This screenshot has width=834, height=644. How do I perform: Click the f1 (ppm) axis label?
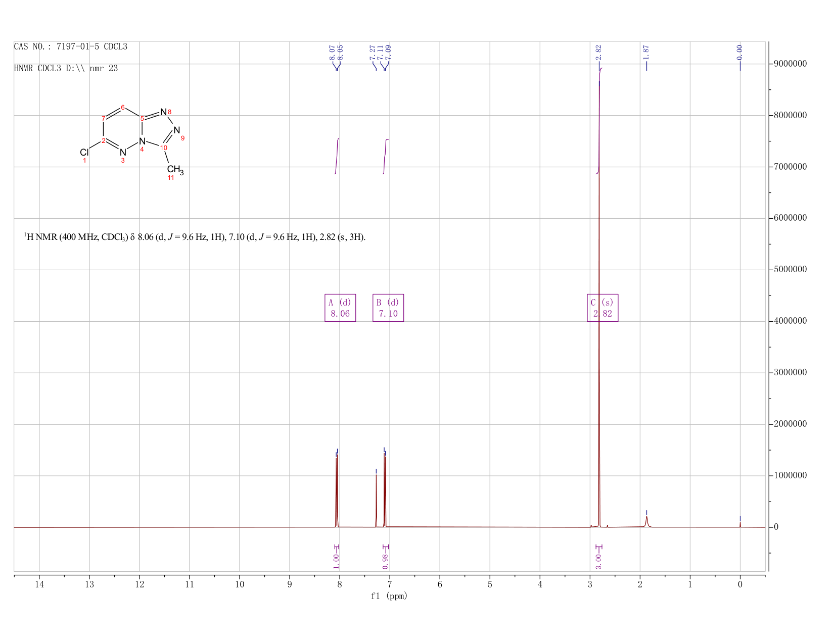tap(389, 596)
